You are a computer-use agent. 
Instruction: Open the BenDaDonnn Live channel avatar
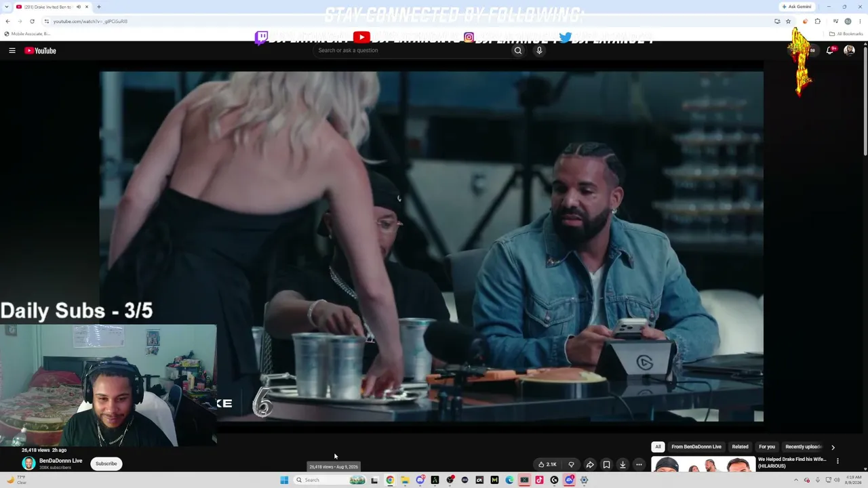[28, 464]
